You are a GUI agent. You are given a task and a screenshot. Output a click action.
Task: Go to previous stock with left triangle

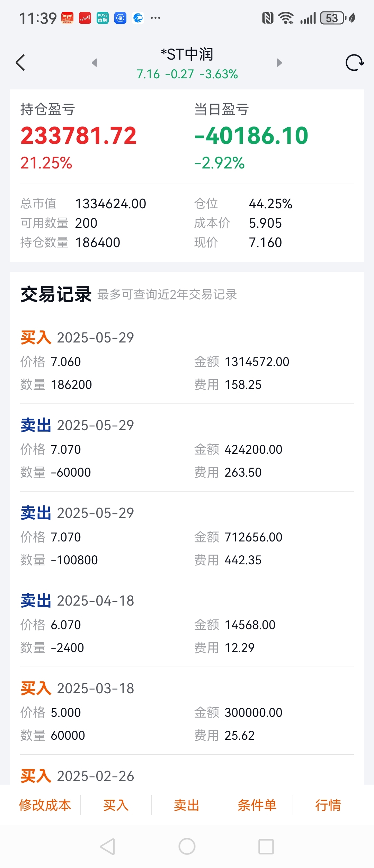point(94,63)
